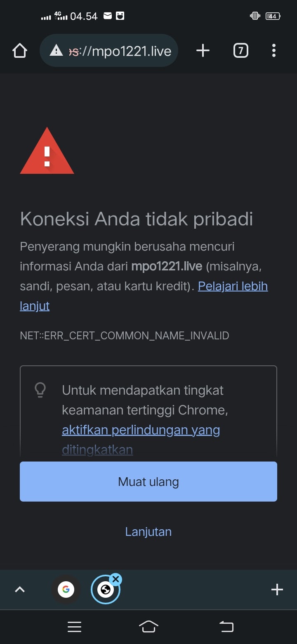297x644 pixels.
Task: Open Chrome's three-dot overflow menu
Action: pos(273,50)
